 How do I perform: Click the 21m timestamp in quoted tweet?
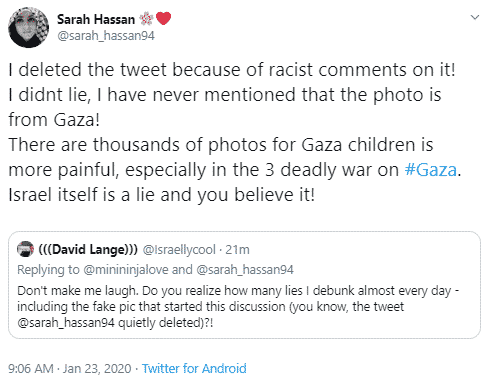237,250
